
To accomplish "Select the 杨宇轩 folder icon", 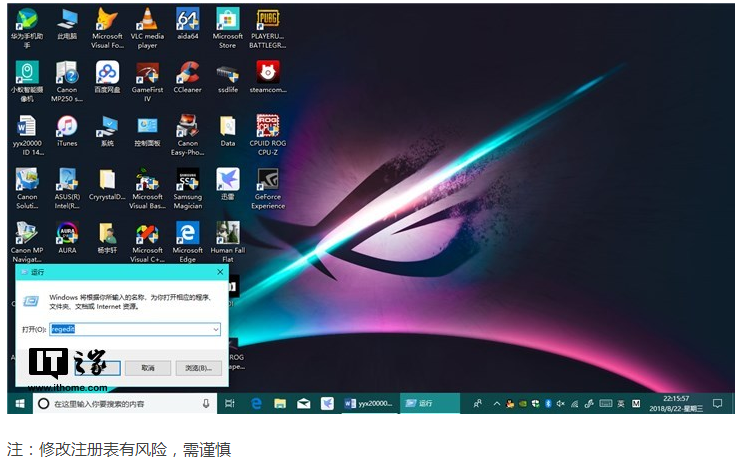I will coord(107,239).
